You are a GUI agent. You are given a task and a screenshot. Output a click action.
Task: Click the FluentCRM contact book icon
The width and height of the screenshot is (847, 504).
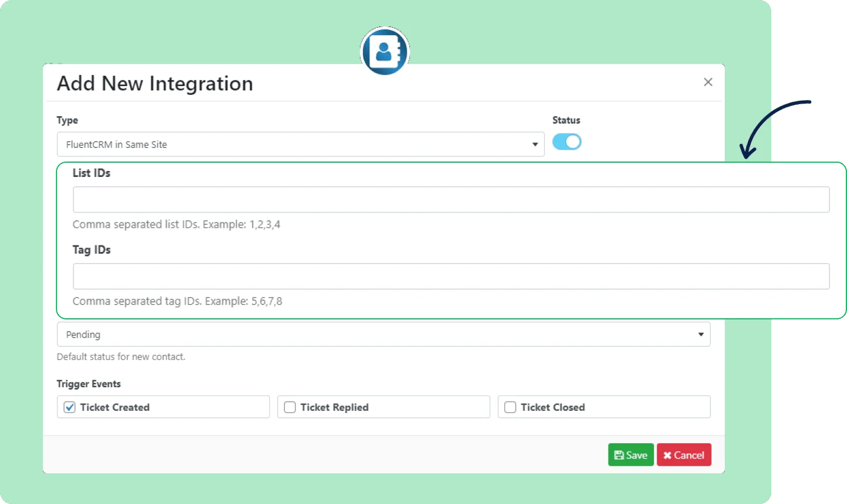385,51
